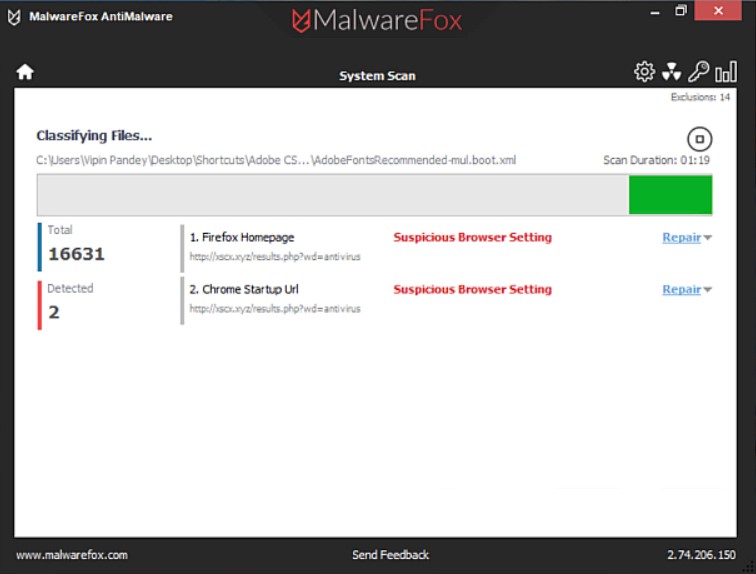The width and height of the screenshot is (756, 574).
Task: Click the Exclusions: 14 label
Action: click(700, 97)
